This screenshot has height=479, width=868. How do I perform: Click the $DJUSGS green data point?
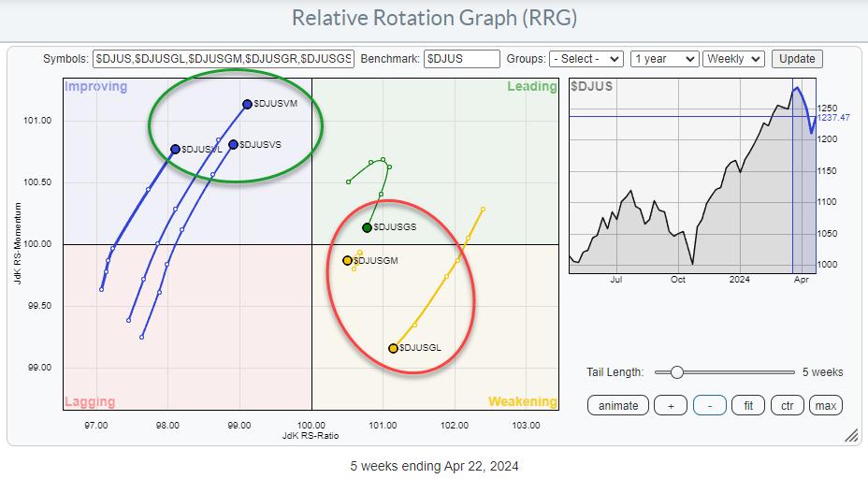click(367, 227)
